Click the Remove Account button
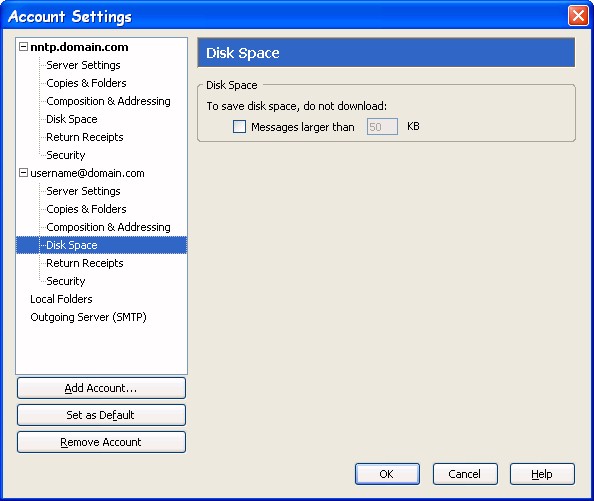The width and height of the screenshot is (594, 501). (x=101, y=442)
